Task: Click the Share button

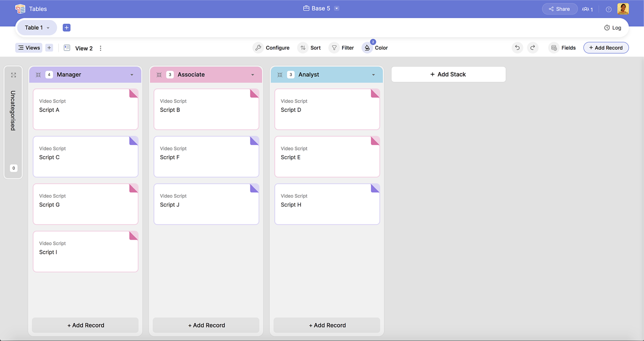Action: point(560,9)
